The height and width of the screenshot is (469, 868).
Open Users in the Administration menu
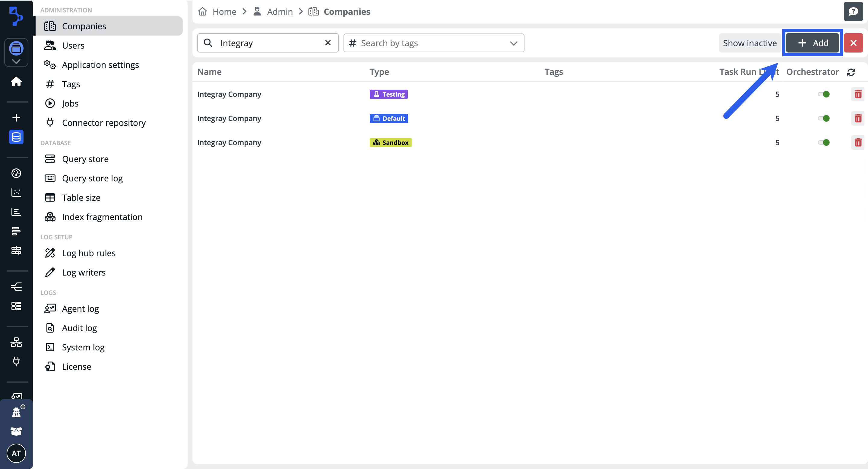pyautogui.click(x=73, y=46)
